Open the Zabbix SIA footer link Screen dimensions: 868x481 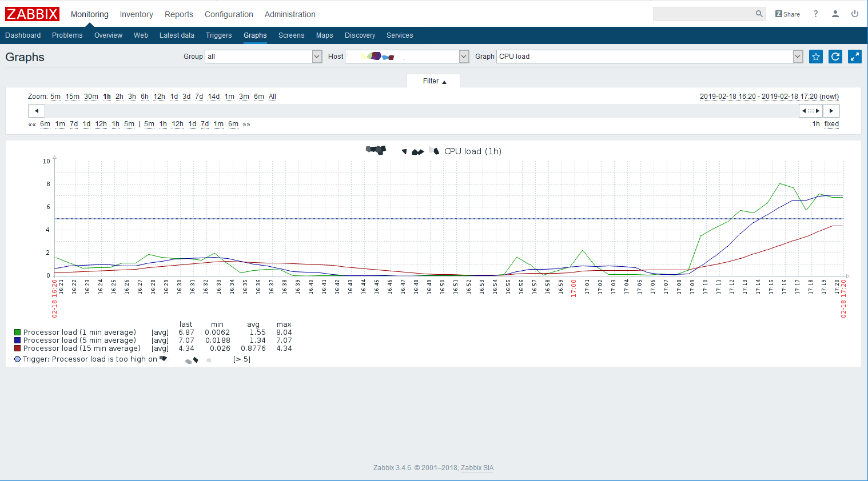[477, 468]
